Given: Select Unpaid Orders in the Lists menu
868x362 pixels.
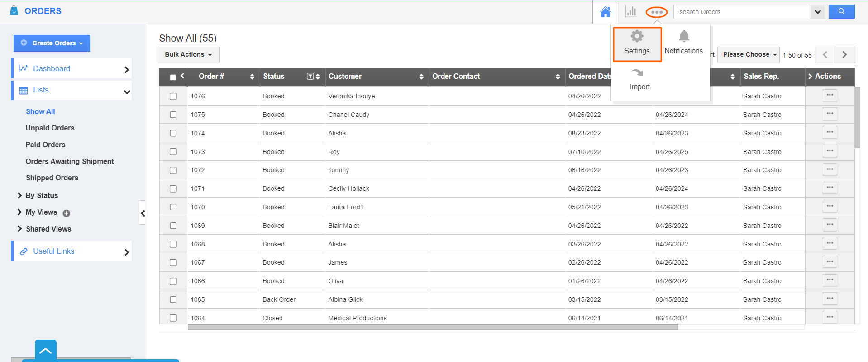Looking at the screenshot, I should click(50, 128).
